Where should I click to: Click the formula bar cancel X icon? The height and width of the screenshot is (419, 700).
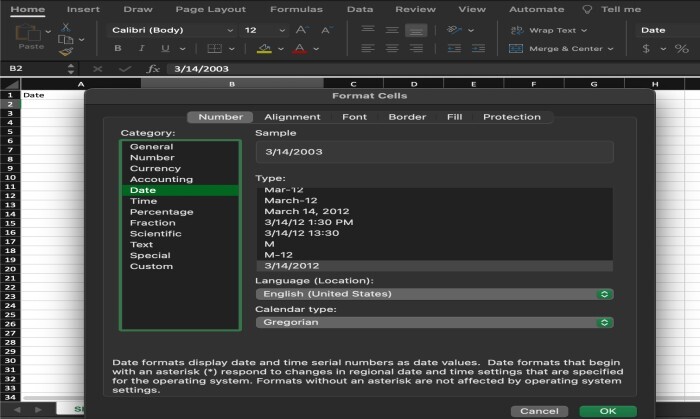pos(97,69)
